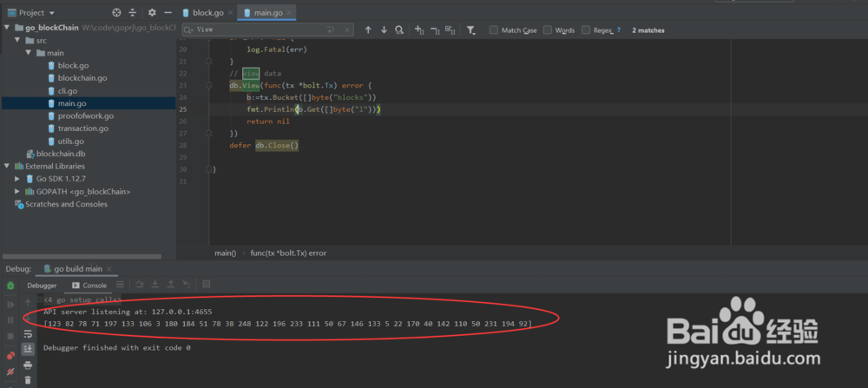Viewport: 868px width, 388px height.
Task: Hide the Project tool window
Action: (x=168, y=12)
